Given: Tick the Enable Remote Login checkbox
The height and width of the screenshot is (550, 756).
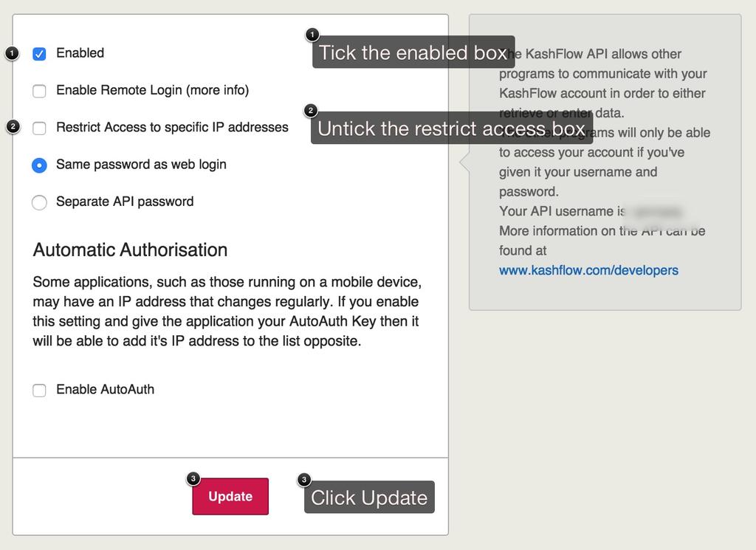Looking at the screenshot, I should pos(40,91).
